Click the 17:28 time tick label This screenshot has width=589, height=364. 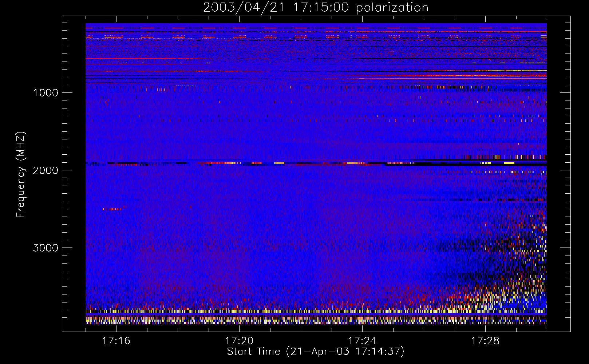coord(486,341)
